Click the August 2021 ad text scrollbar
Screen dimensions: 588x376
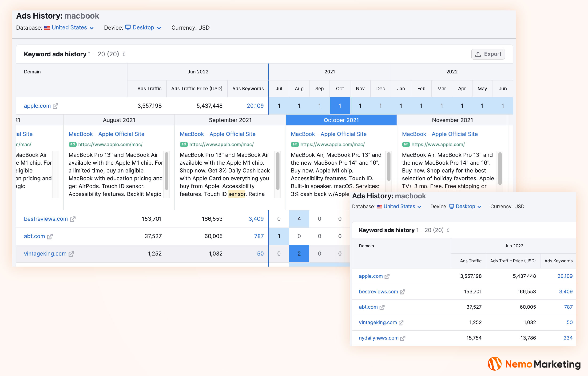pyautogui.click(x=167, y=171)
